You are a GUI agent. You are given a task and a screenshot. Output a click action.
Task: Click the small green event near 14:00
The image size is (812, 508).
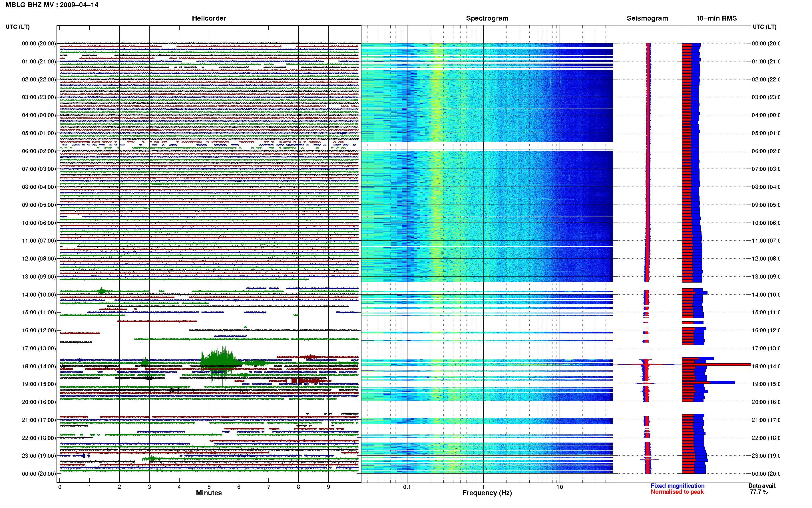click(101, 291)
